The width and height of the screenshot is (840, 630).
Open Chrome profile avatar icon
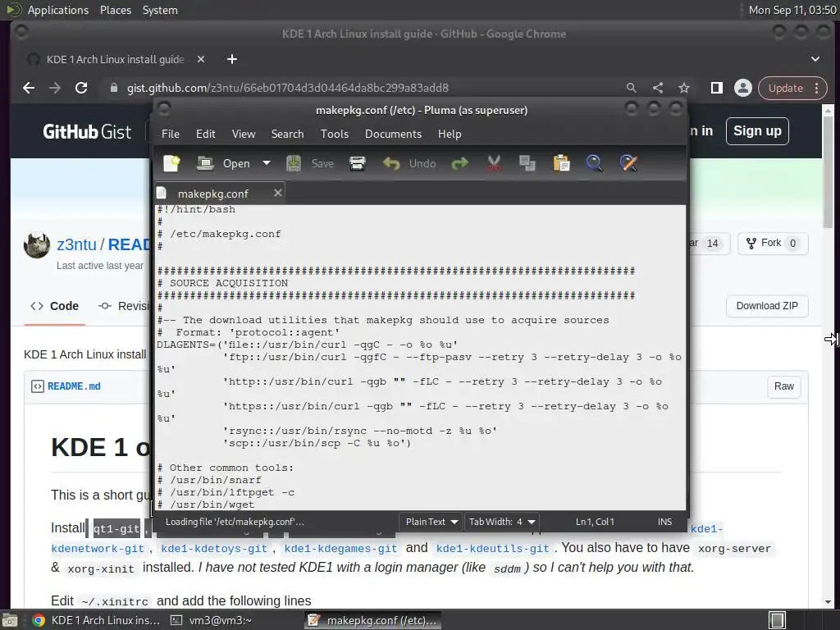pos(742,88)
